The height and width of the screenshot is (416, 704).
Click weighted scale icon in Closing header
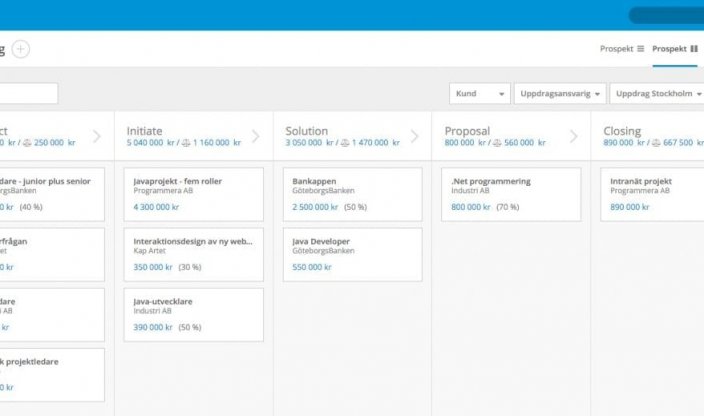[x=655, y=143]
